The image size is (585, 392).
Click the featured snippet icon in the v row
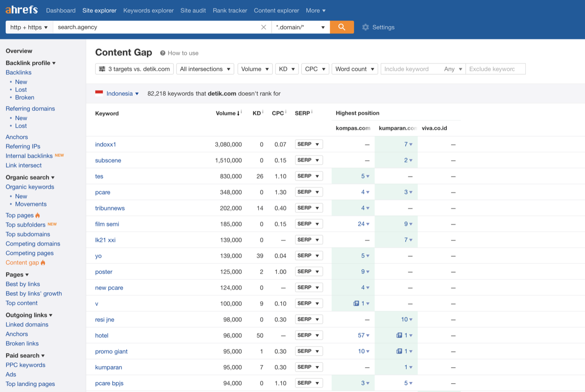coord(356,303)
